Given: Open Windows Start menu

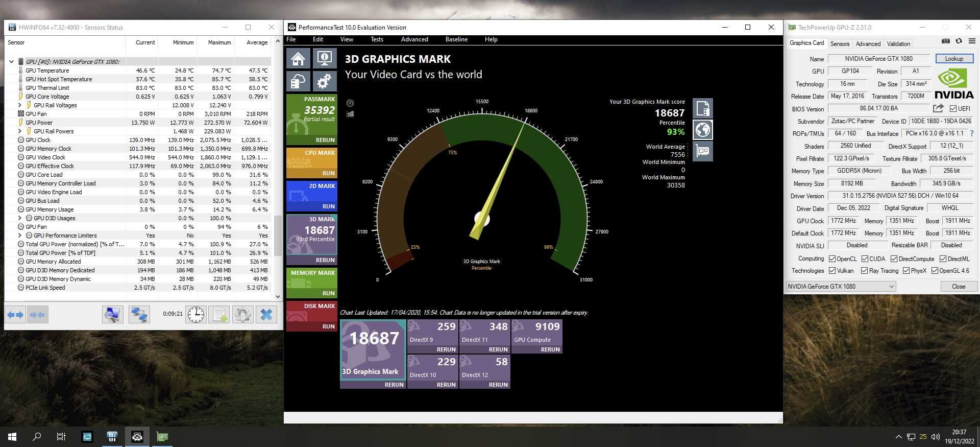Looking at the screenshot, I should point(12,437).
